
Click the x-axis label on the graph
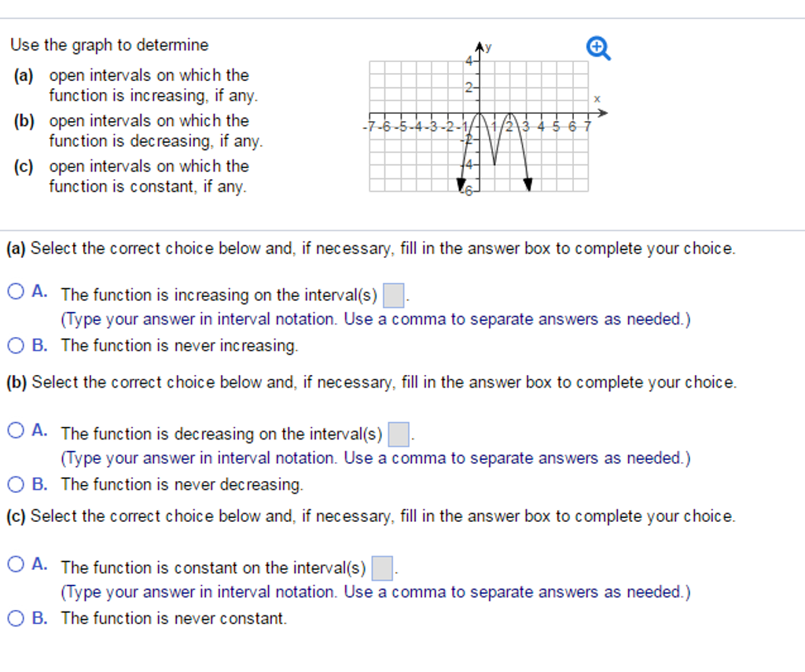tap(596, 98)
